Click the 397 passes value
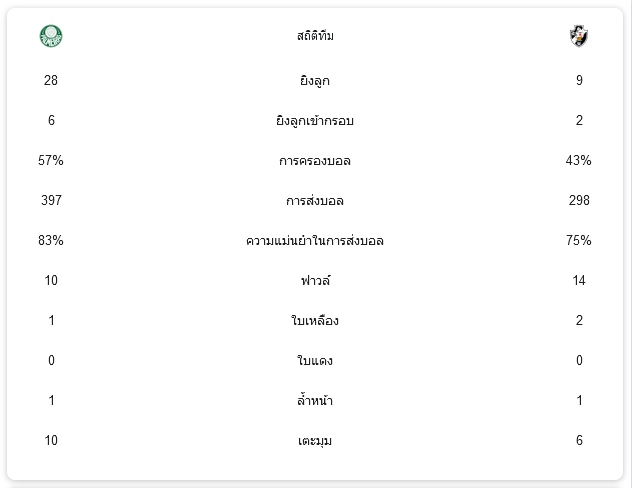This screenshot has width=632, height=488. click(51, 200)
